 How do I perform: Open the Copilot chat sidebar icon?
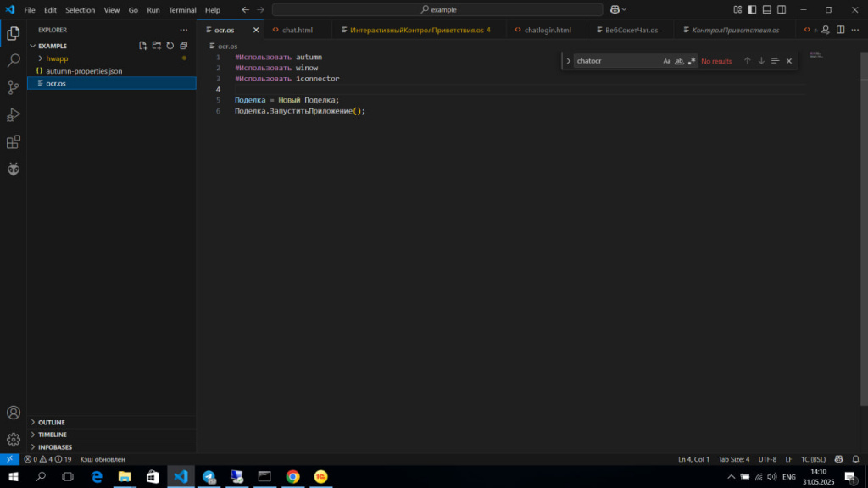[x=14, y=169]
